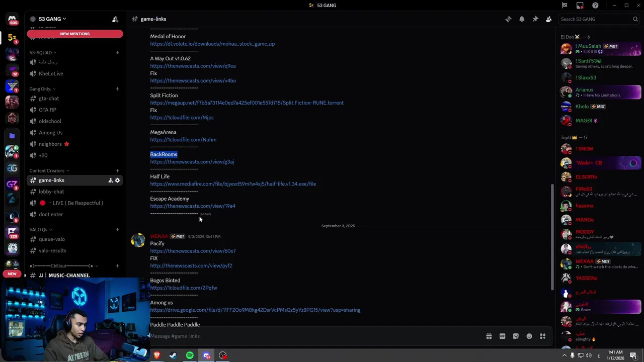Image resolution: width=644 pixels, height=362 pixels.
Task: Click the search magnifier icon
Action: click(635, 19)
